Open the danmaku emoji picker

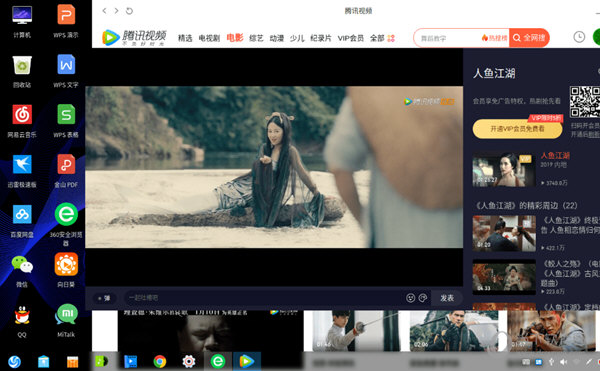tap(411, 298)
